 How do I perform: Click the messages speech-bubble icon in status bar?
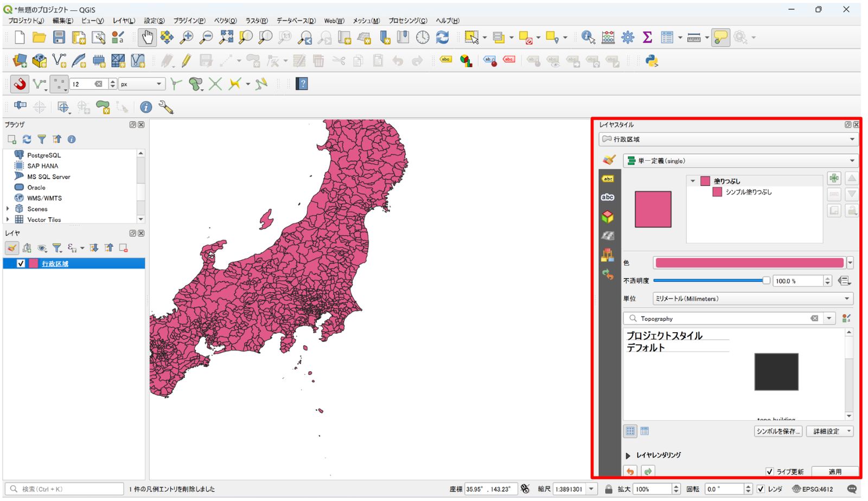852,489
